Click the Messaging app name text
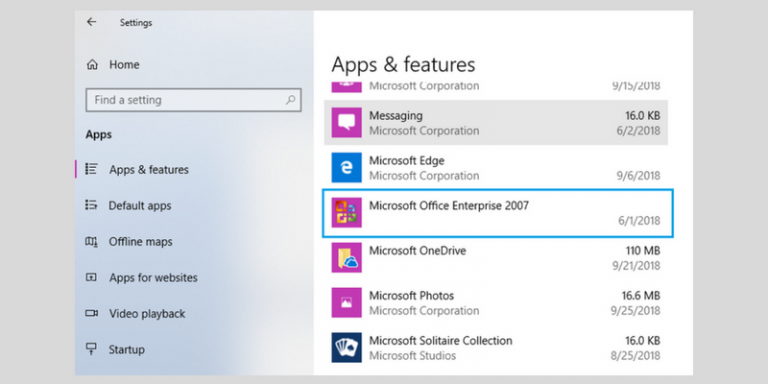 pyautogui.click(x=396, y=116)
